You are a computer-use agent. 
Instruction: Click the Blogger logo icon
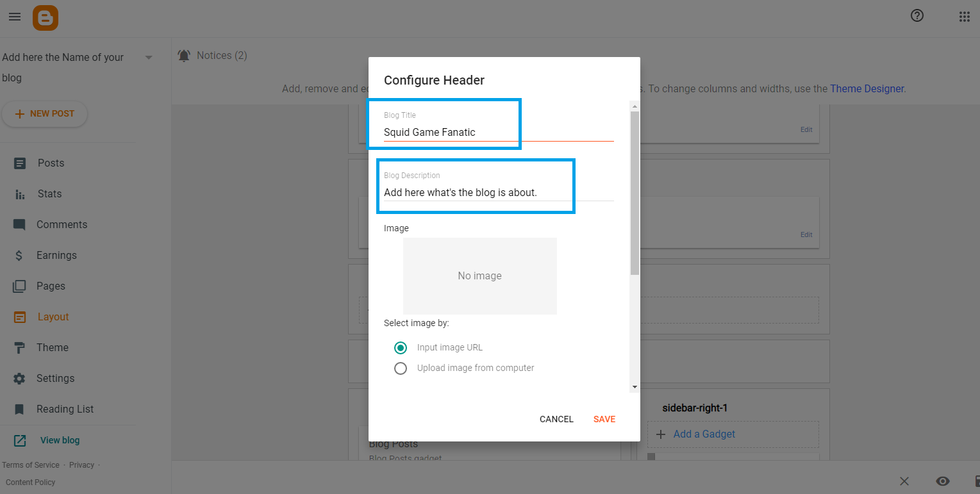click(46, 17)
